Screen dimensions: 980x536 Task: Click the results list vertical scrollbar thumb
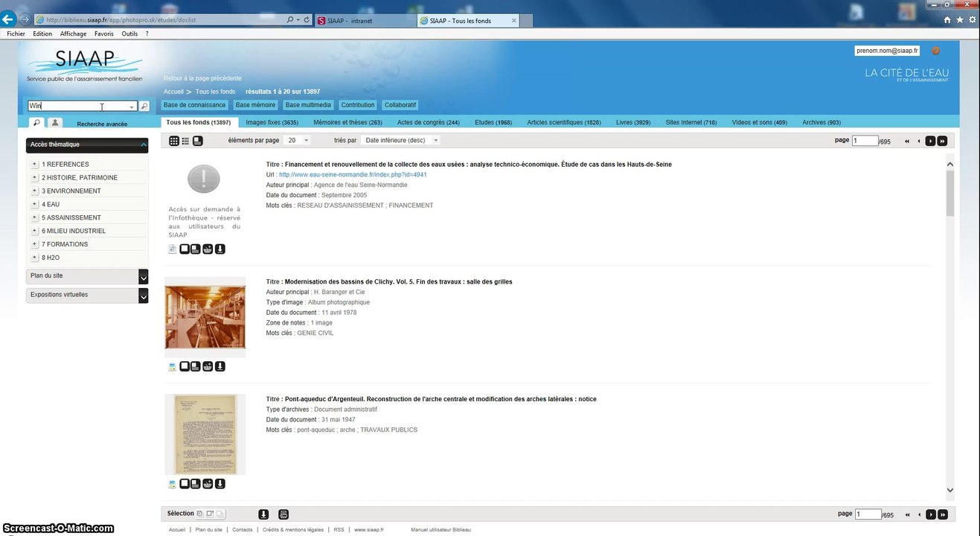click(x=950, y=192)
